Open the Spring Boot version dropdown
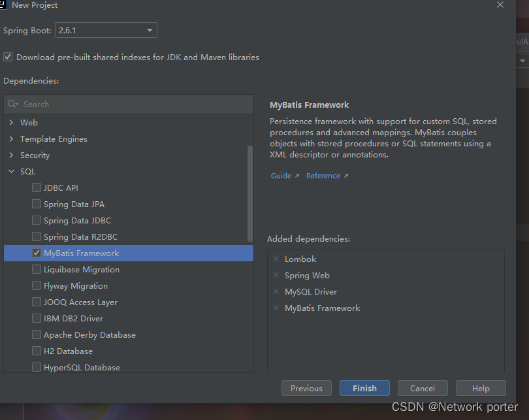 [x=106, y=30]
